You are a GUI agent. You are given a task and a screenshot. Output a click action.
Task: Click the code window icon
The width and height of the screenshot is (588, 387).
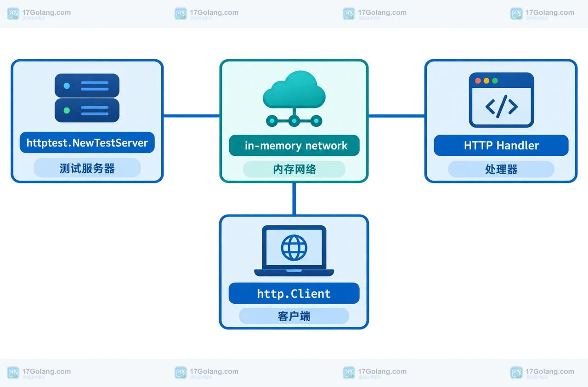[501, 100]
